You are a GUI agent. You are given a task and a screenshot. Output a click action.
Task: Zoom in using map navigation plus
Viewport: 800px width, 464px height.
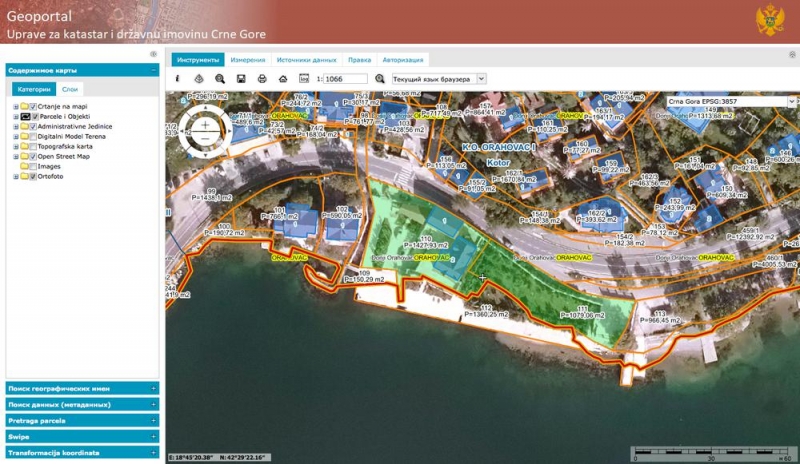tap(205, 125)
